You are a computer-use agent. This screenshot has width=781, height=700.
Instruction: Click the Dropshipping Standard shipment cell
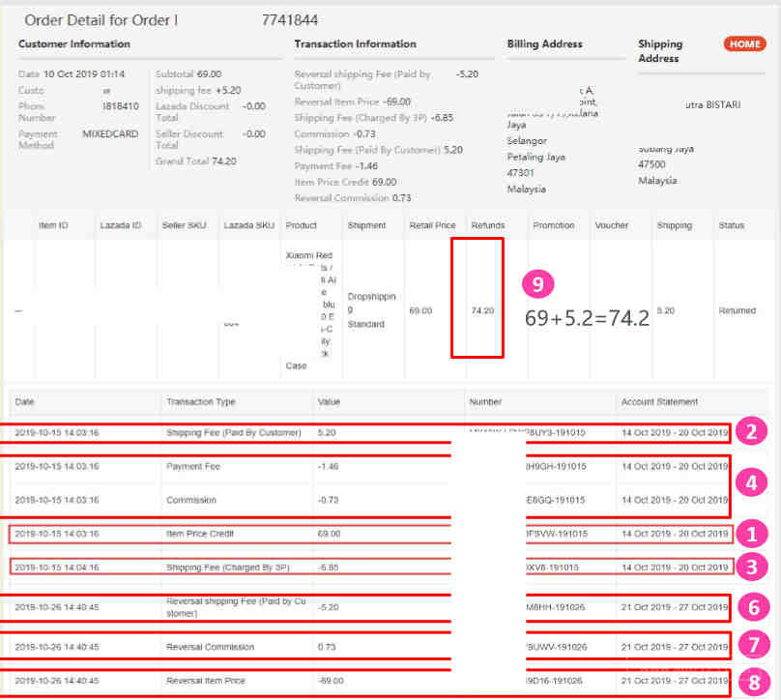point(371,310)
